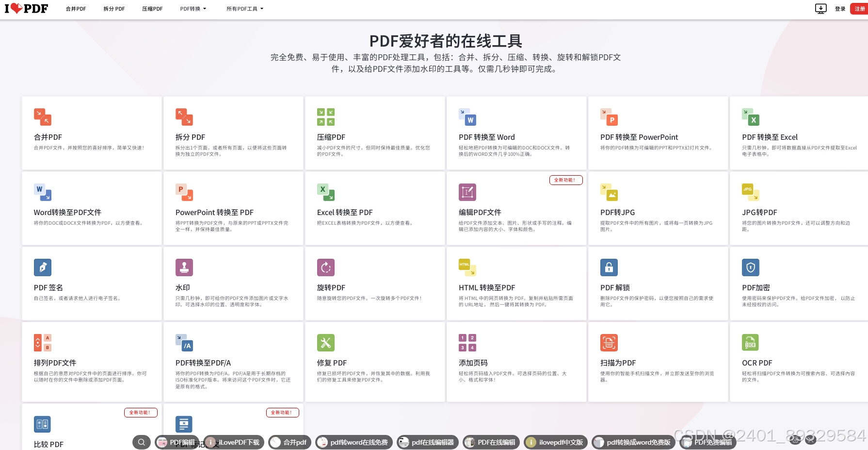The width and height of the screenshot is (868, 450).
Task: Select the Excel 转换至 PDF icon
Action: point(326,192)
